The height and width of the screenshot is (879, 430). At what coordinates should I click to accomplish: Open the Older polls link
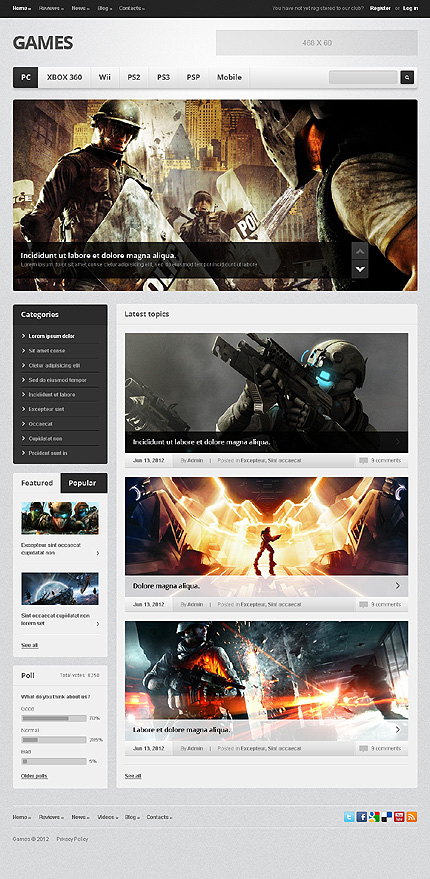coord(34,776)
